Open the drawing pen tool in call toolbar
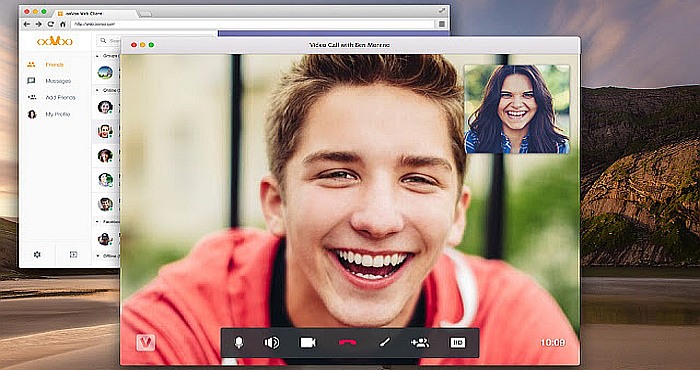 (384, 343)
